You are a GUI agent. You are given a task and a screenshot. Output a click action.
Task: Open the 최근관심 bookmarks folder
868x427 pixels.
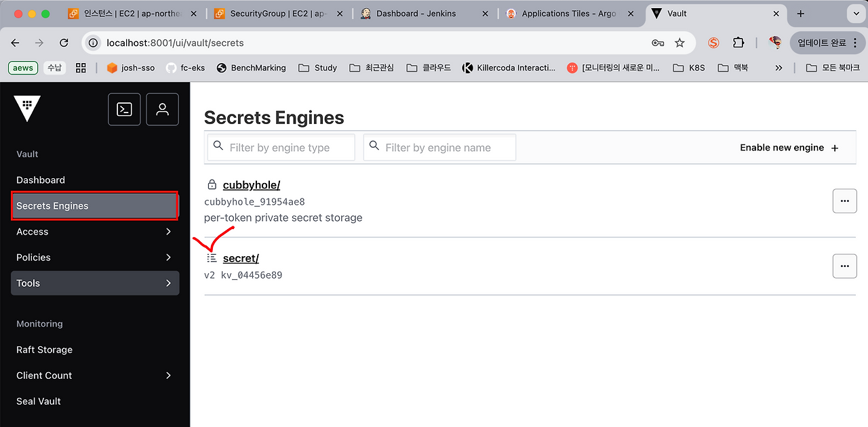[372, 68]
